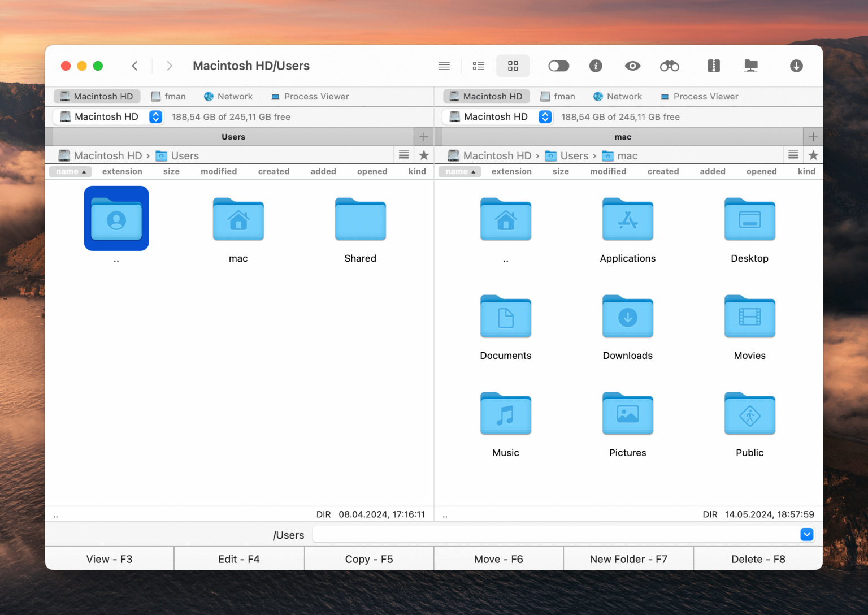Open the right pane volume selector
Viewport: 868px width, 615px height.
(545, 116)
